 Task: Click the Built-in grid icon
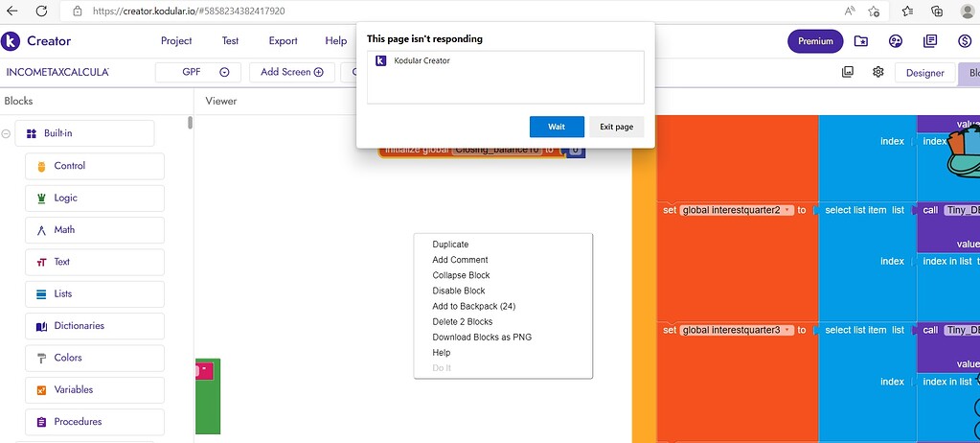(x=32, y=133)
